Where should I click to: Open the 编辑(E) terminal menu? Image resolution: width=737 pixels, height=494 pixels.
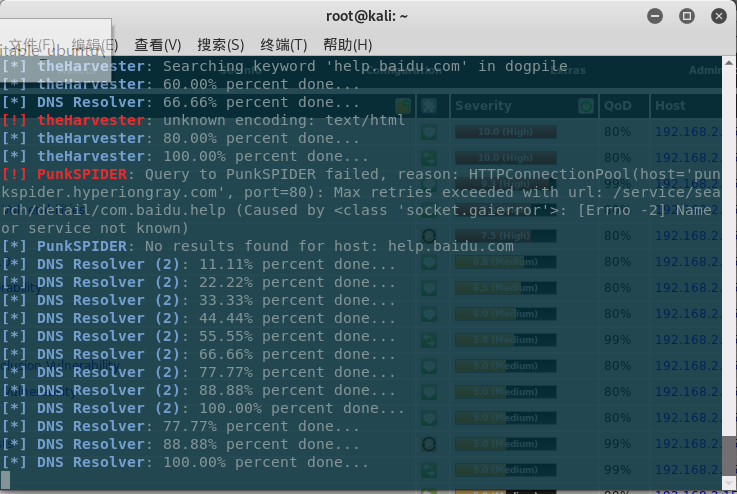point(95,45)
